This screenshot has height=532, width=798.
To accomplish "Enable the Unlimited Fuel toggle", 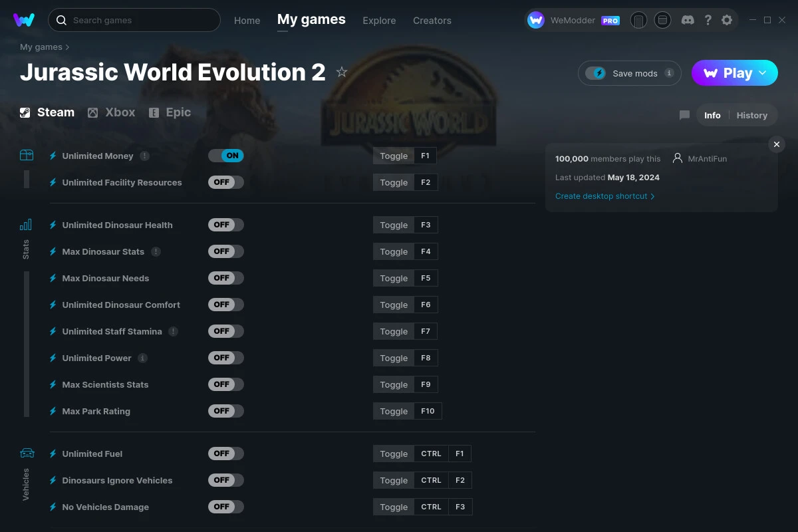I will click(225, 453).
